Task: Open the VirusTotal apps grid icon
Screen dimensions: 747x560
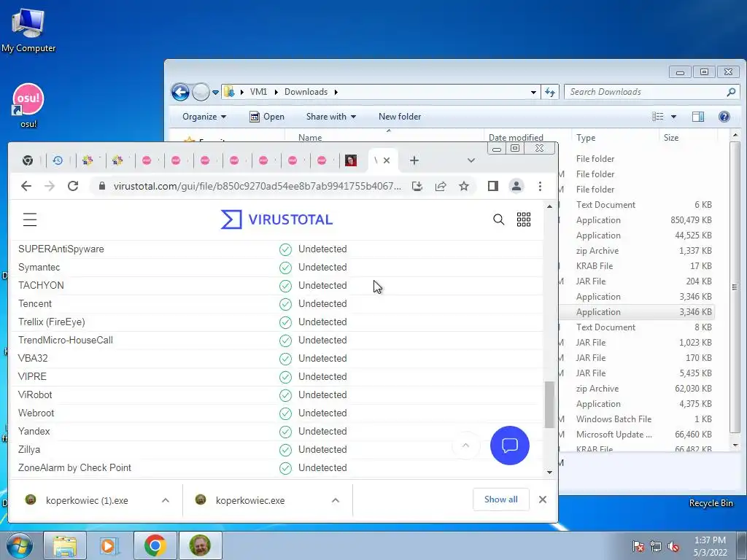Action: pos(524,219)
